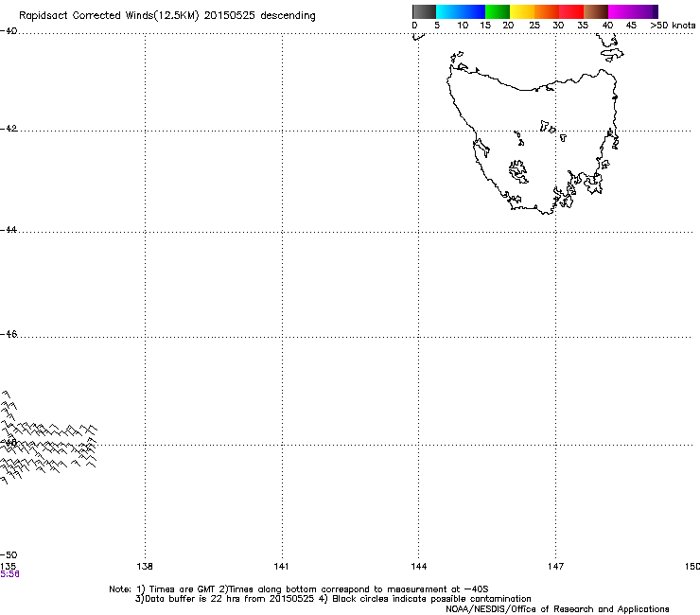
Task: Click the '147' longitude axis label
Action: pyautogui.click(x=556, y=567)
